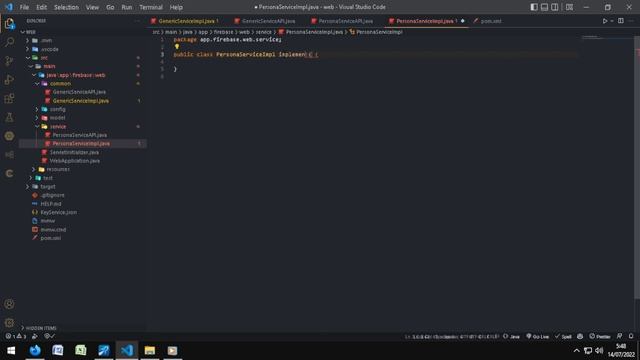Open the Selection menu

(66, 7)
